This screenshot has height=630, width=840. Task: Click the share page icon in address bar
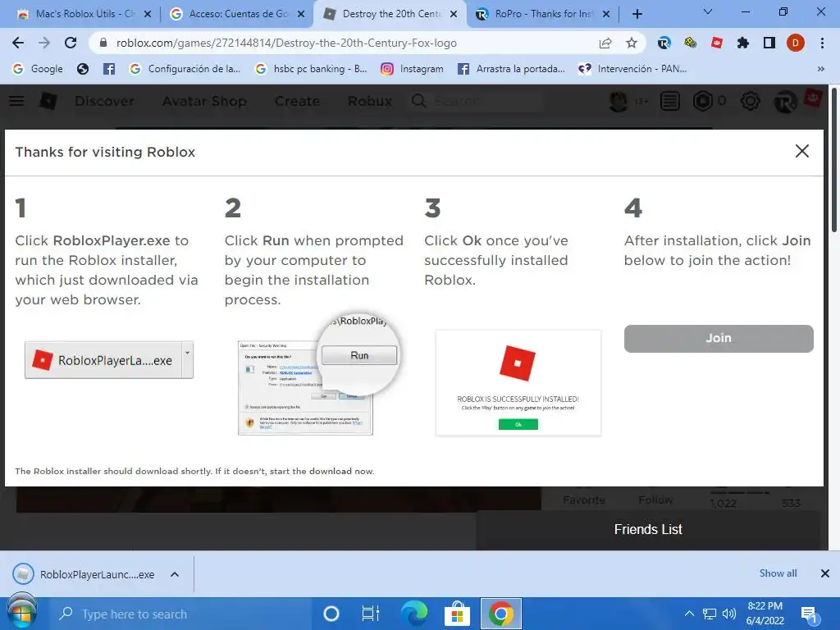[x=605, y=43]
